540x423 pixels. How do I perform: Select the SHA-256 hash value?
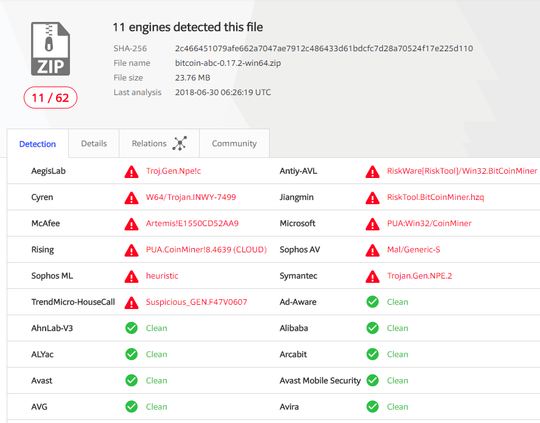coord(324,49)
